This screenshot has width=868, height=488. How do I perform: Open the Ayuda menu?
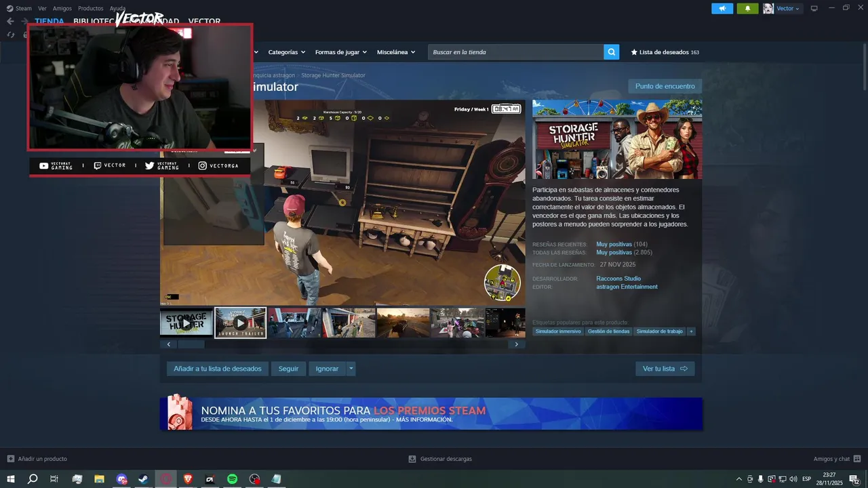tap(117, 8)
